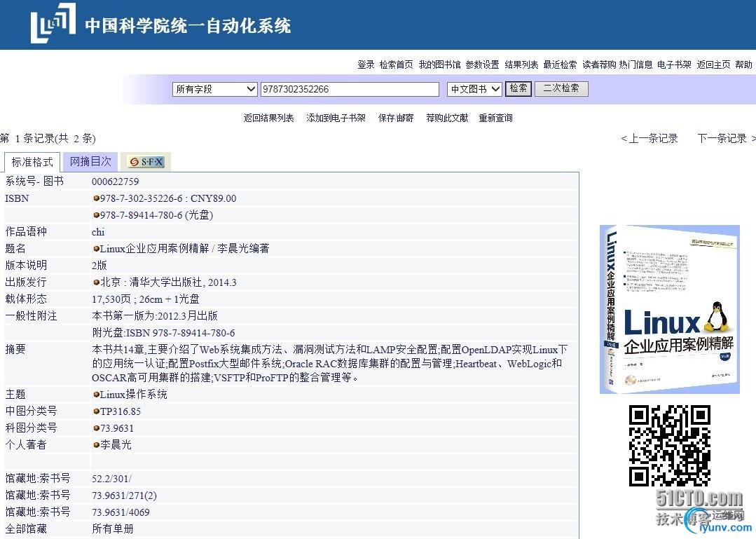Viewport: 756px width, 539px height.
Task: Click 添加到电子书架 link
Action: (x=336, y=118)
